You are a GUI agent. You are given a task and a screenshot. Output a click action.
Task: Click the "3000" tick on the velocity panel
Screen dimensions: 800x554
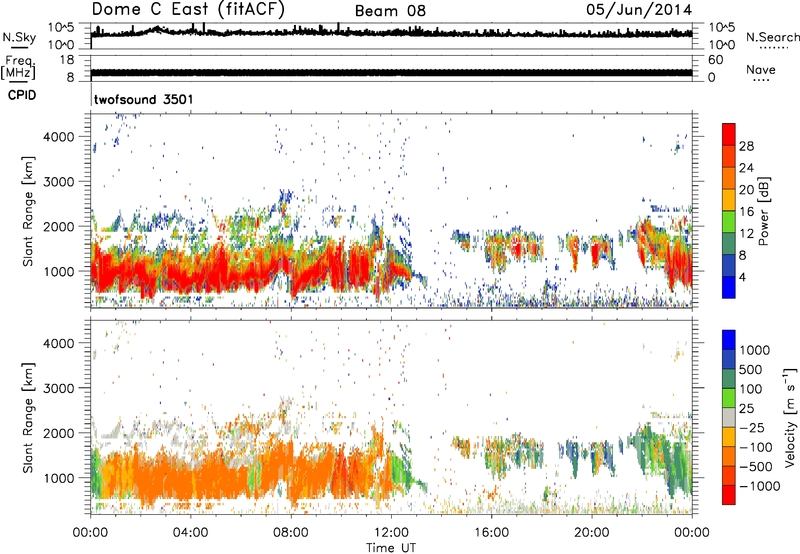(x=58, y=388)
